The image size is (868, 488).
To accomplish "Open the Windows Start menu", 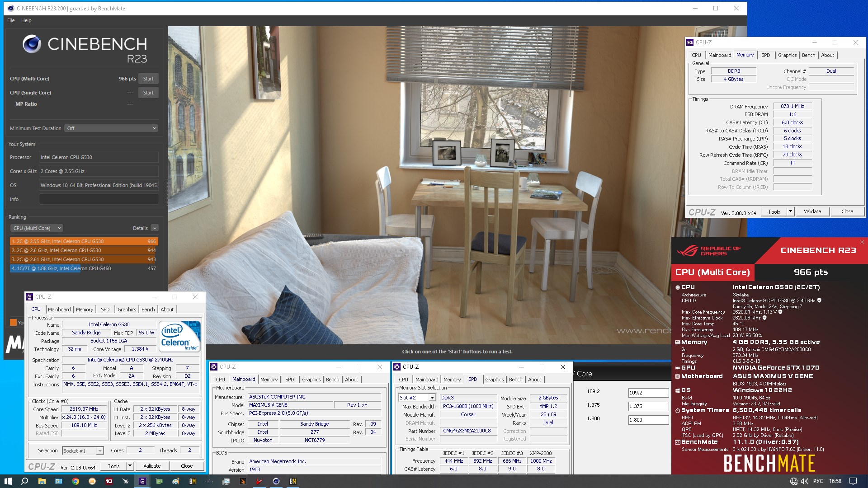I will point(8,481).
